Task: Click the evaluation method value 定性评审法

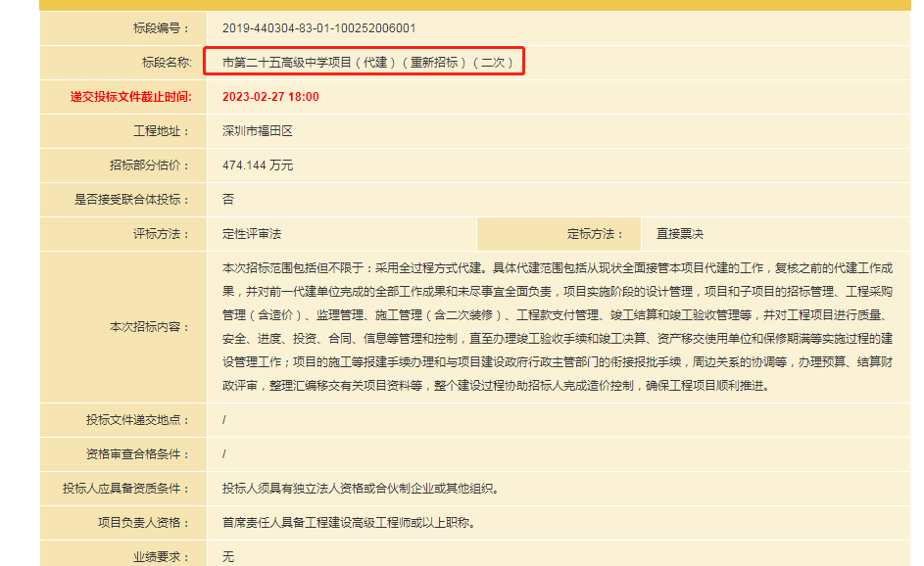Action: tap(252, 234)
